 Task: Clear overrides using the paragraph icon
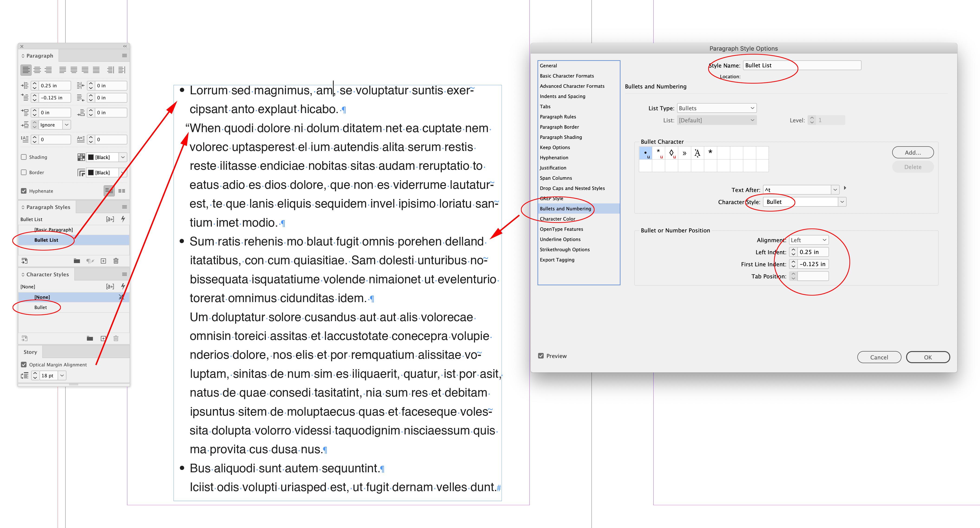[x=90, y=261]
